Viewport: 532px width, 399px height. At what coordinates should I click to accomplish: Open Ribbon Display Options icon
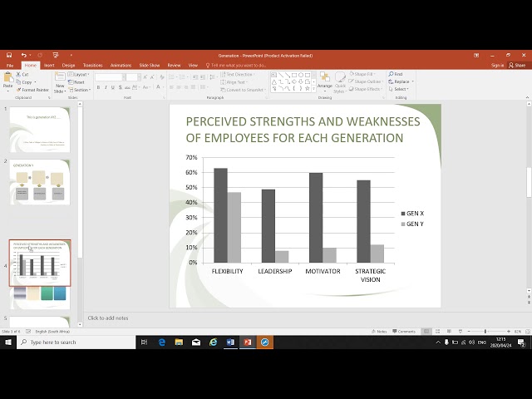tap(476, 56)
